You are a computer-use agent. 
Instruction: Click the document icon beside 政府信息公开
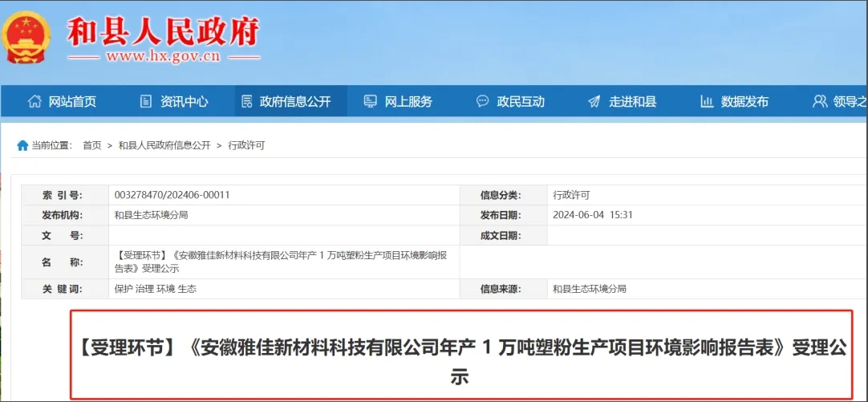(246, 102)
